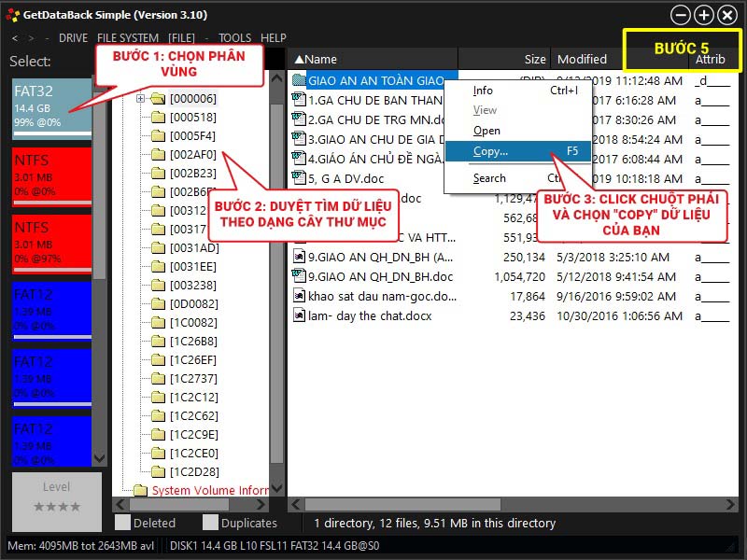Screen dimensions: 747x560
Task: Select folder [0031AD] in the tree
Action: coord(194,248)
